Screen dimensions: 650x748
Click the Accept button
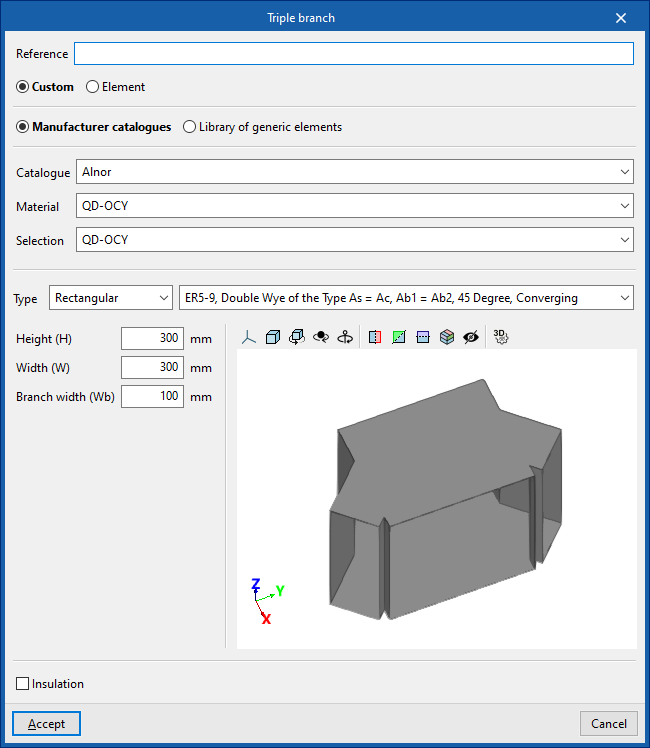[x=46, y=724]
